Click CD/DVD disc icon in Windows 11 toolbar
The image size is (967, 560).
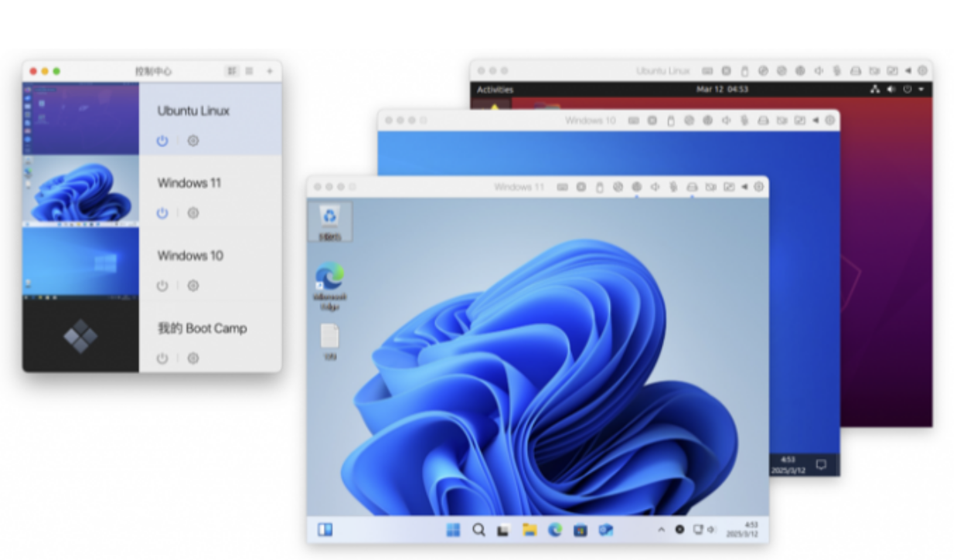click(x=618, y=187)
